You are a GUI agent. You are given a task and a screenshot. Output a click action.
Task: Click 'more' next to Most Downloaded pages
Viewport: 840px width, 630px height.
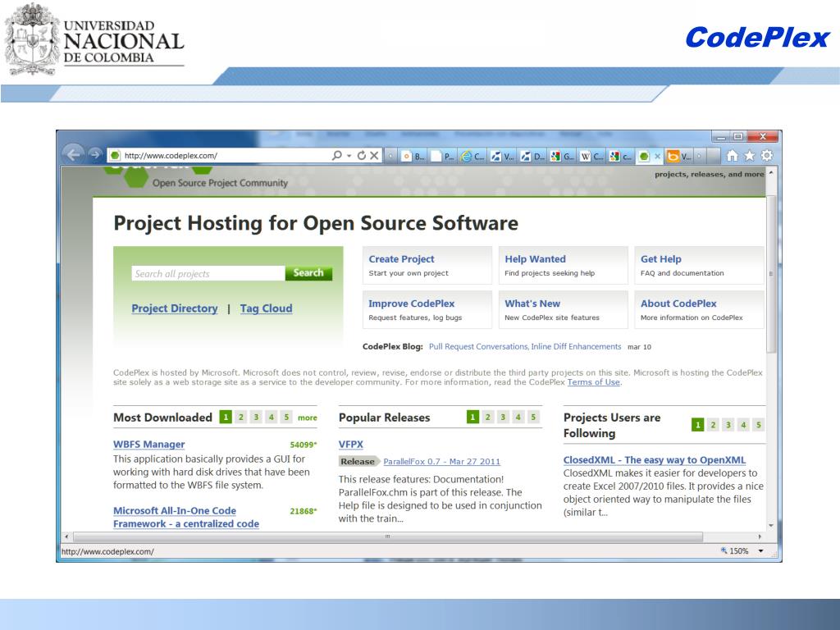tap(308, 418)
